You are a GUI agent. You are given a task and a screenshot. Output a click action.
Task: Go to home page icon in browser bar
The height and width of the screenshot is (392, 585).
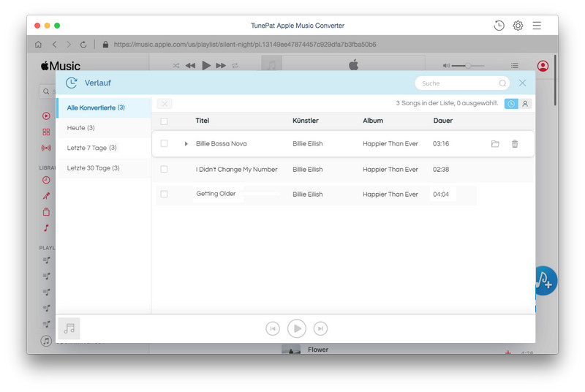[x=38, y=45]
